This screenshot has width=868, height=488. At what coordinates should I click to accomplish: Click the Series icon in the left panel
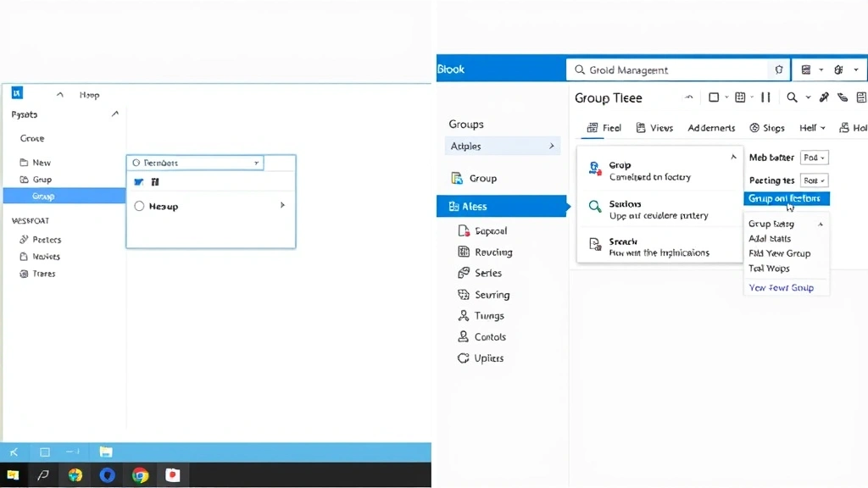[464, 273]
